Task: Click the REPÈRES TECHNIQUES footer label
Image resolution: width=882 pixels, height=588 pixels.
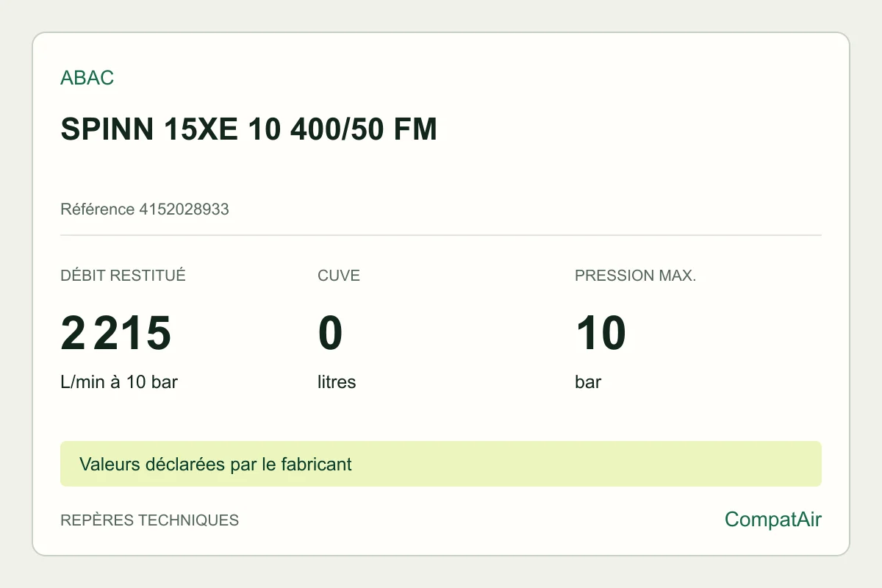Action: tap(149, 520)
